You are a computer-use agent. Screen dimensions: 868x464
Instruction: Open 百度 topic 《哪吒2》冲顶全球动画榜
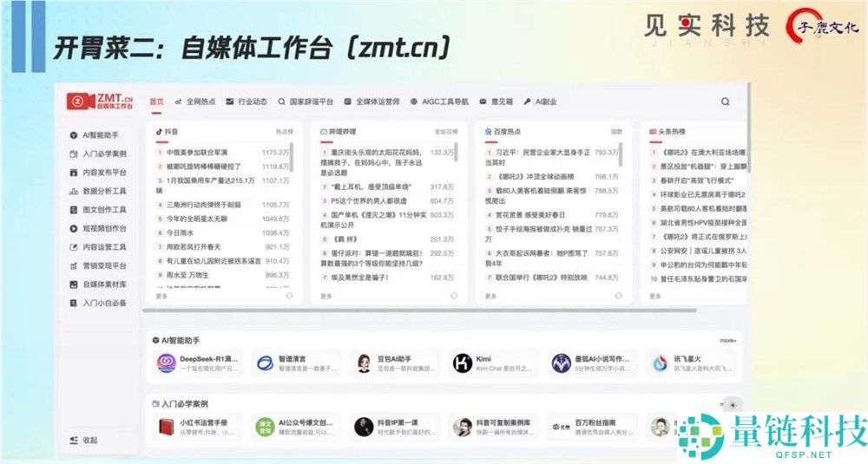[534, 177]
